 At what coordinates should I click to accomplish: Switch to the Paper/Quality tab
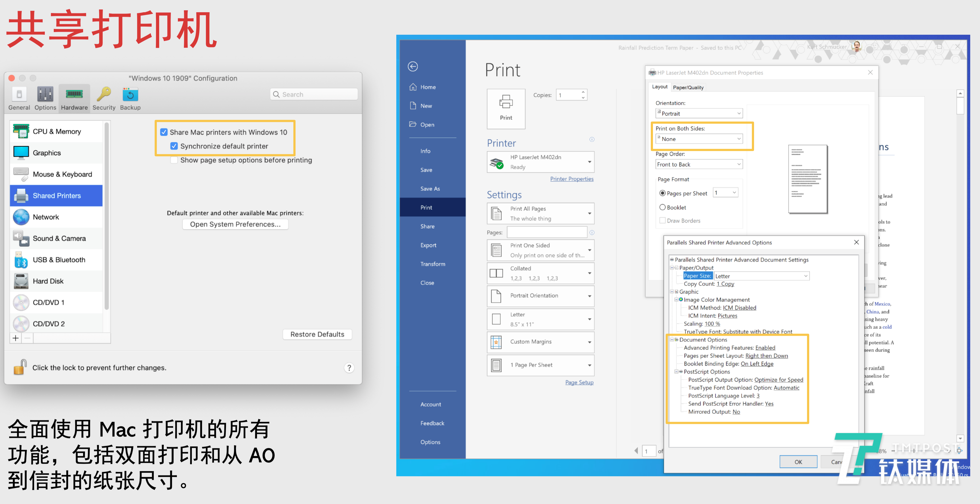point(688,87)
